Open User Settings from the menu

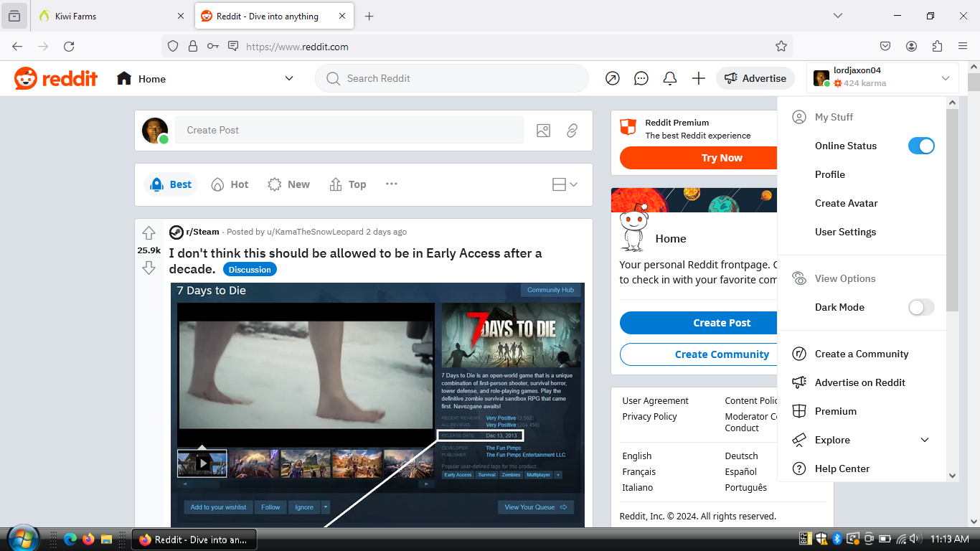coord(846,232)
